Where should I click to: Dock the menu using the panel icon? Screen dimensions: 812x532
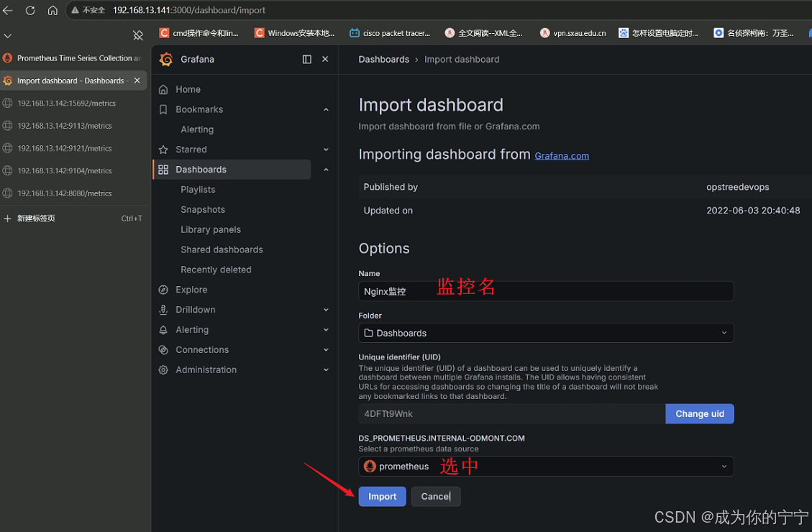tap(306, 59)
